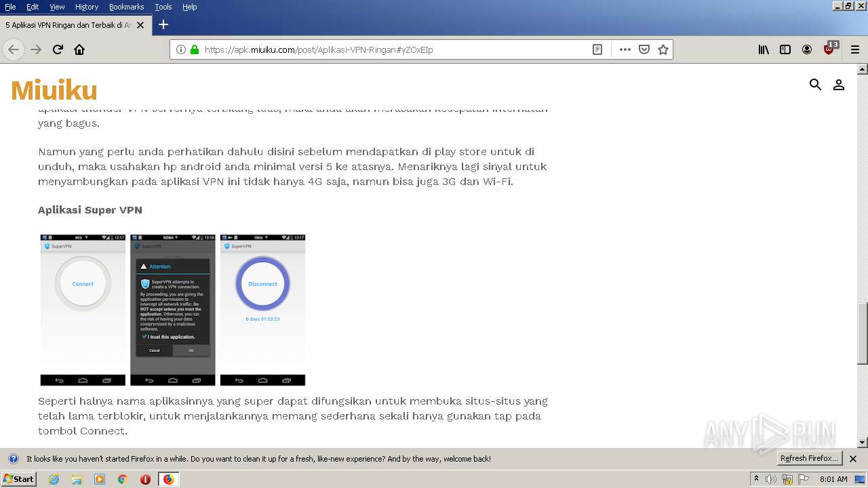The height and width of the screenshot is (488, 868).
Task: Save page to Pocket
Action: tap(644, 49)
